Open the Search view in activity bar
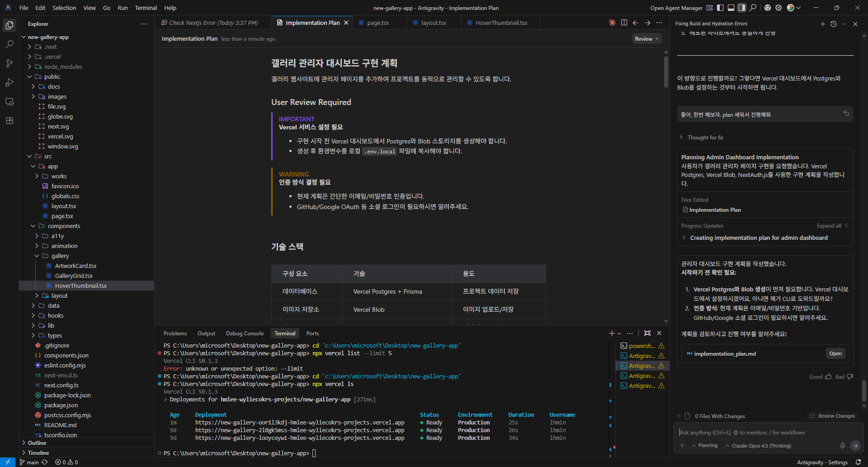This screenshot has width=868, height=467. 9,44
